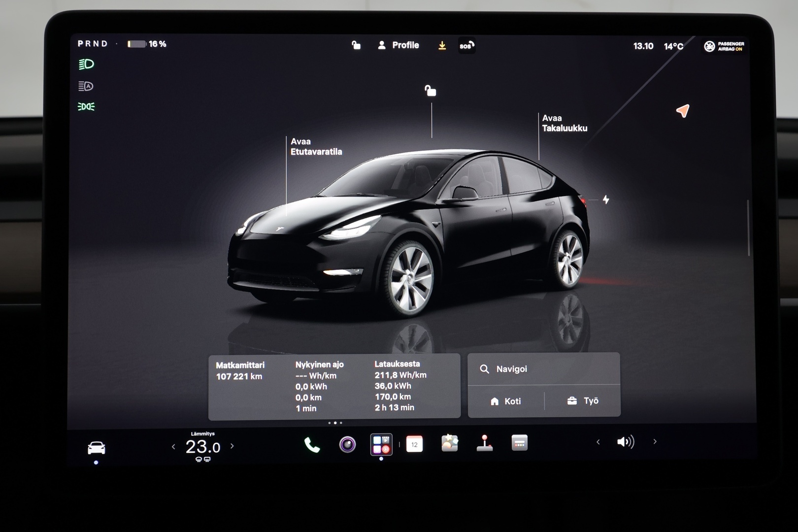Screen dimensions: 798x532
Task: Open car controls from the car icon
Action: click(96, 448)
